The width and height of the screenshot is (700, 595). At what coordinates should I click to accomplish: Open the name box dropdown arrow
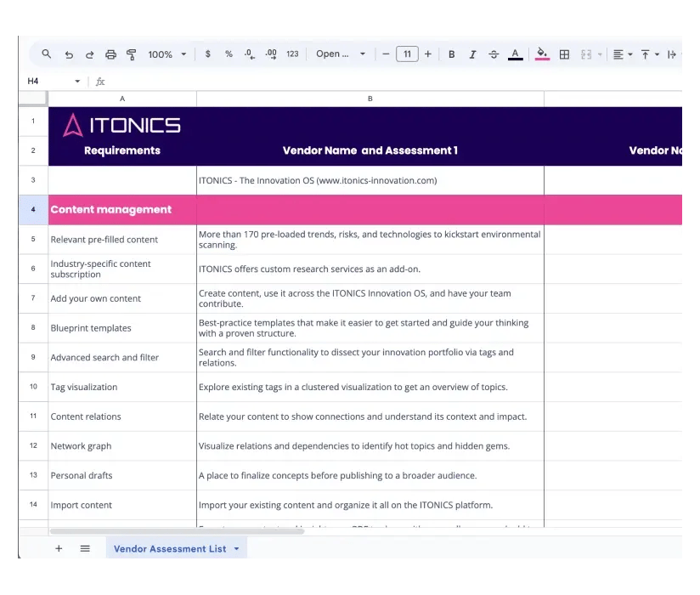pos(77,82)
